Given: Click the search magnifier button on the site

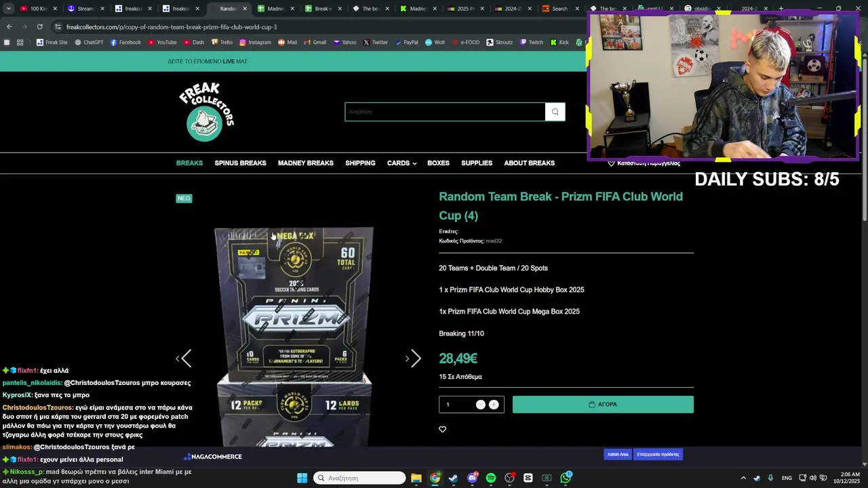Looking at the screenshot, I should pos(555,112).
